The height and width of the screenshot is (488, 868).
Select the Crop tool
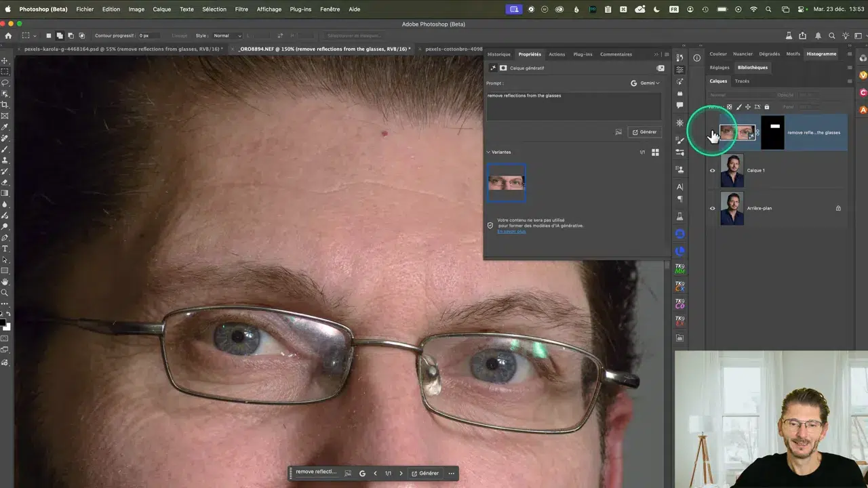(5, 103)
